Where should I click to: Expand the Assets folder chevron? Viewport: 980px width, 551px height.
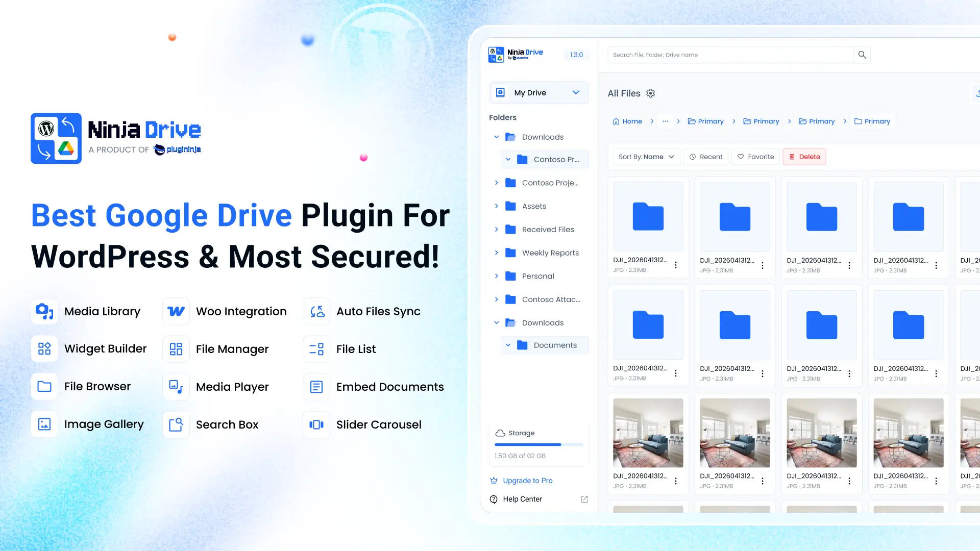click(497, 206)
